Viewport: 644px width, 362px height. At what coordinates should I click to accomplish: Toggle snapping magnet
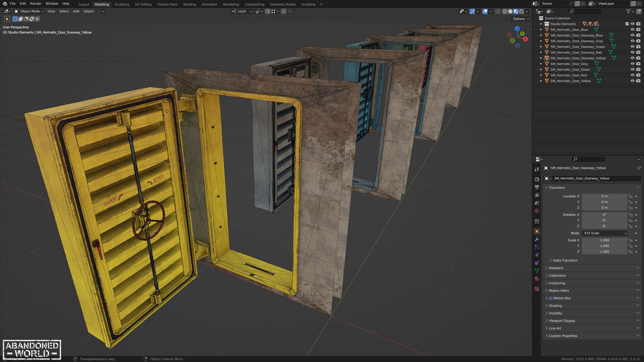click(x=267, y=11)
